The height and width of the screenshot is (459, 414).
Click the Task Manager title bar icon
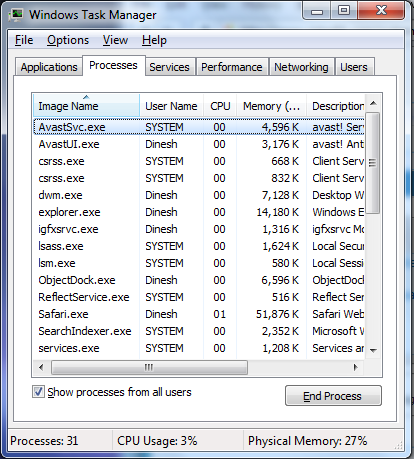point(16,15)
